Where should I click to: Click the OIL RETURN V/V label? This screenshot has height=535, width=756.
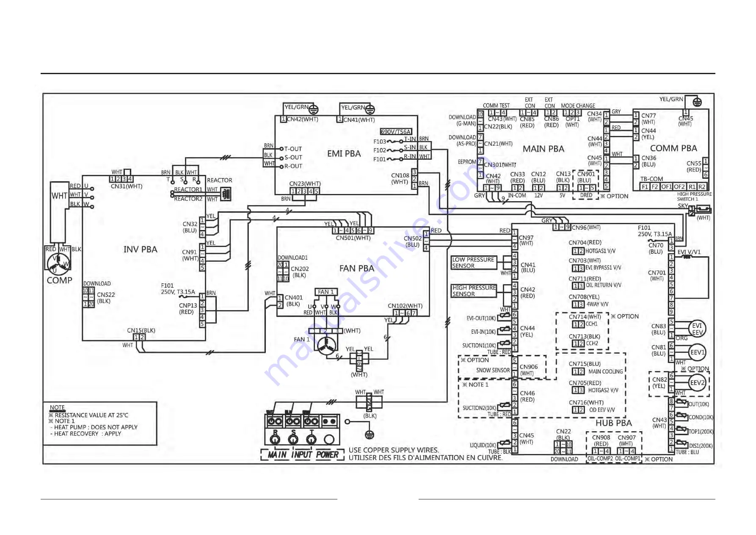(603, 286)
